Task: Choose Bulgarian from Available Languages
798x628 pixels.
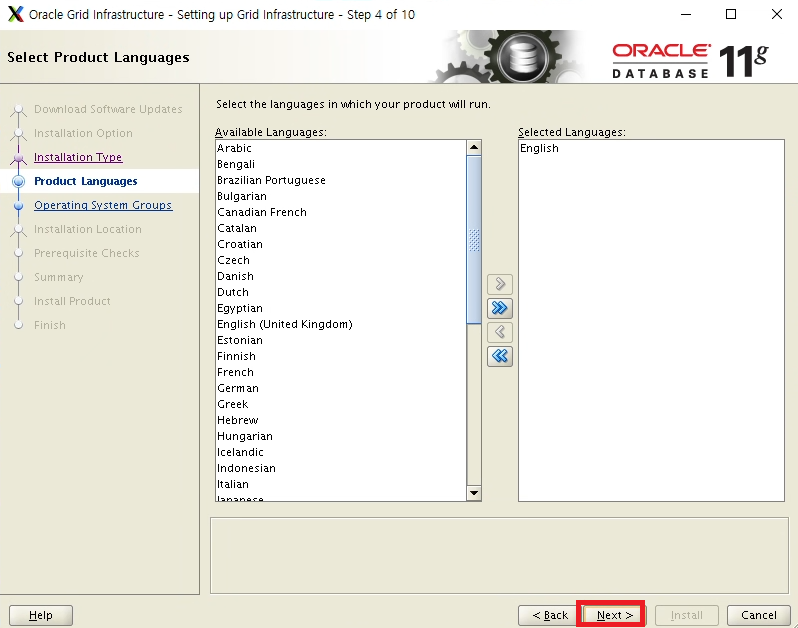Action: 340,196
